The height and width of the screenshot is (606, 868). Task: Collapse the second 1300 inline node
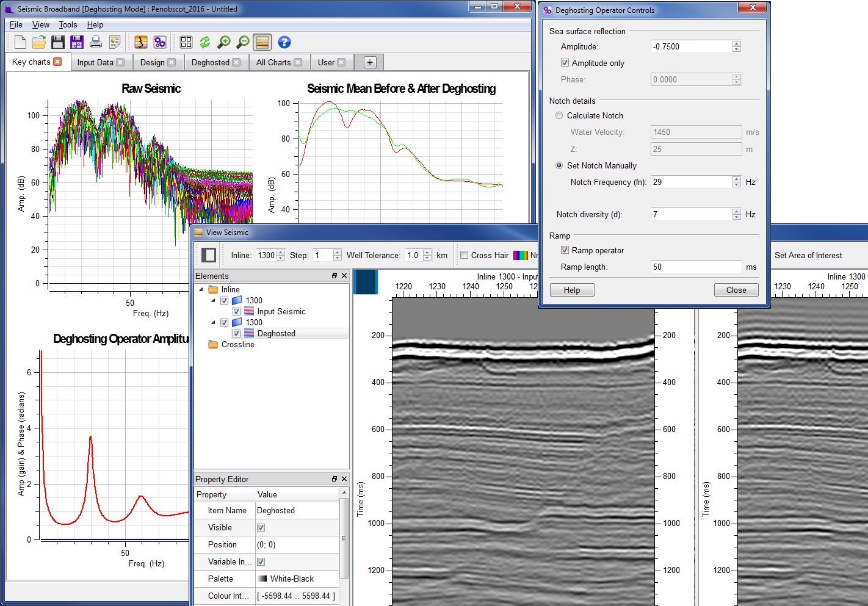pyautogui.click(x=213, y=322)
